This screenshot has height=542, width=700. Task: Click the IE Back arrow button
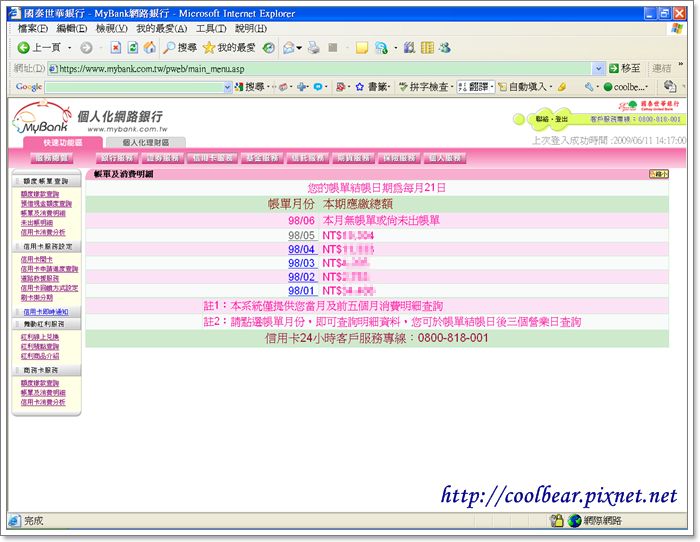coord(23,47)
